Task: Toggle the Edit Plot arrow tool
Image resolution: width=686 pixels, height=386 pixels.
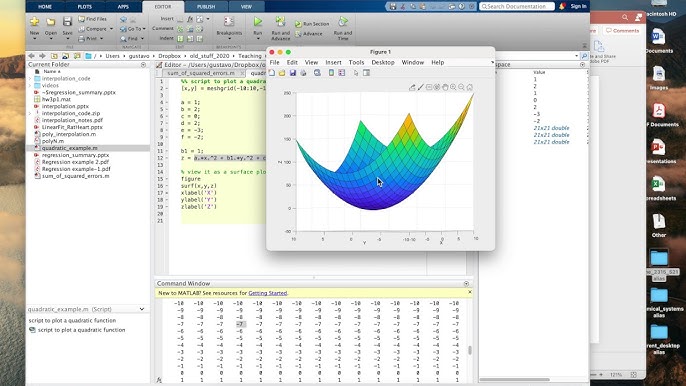Action: tap(356, 73)
